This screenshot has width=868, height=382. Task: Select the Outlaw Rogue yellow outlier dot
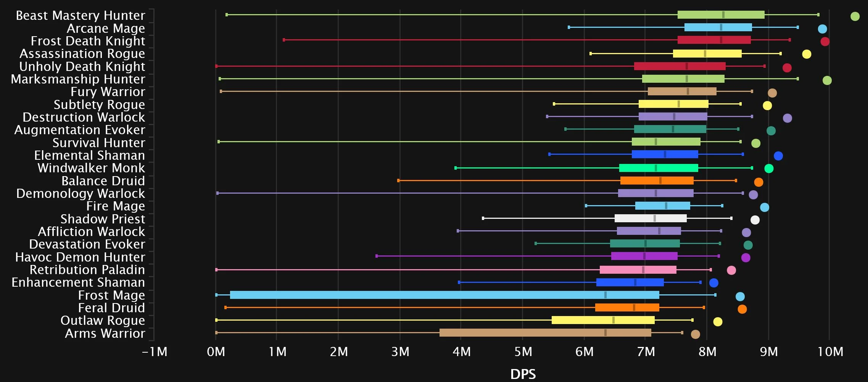click(x=717, y=322)
